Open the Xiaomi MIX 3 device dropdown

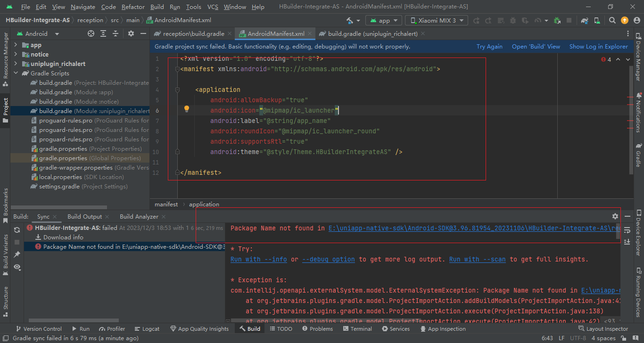437,21
